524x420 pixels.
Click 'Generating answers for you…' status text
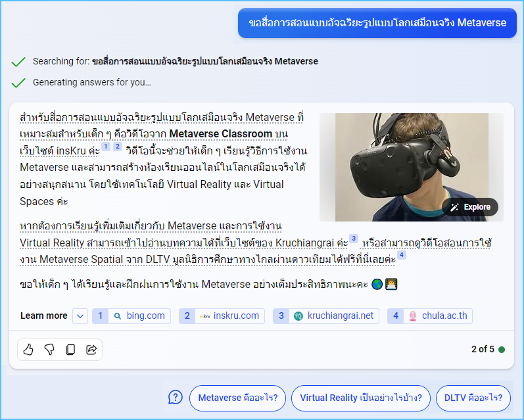click(x=92, y=83)
